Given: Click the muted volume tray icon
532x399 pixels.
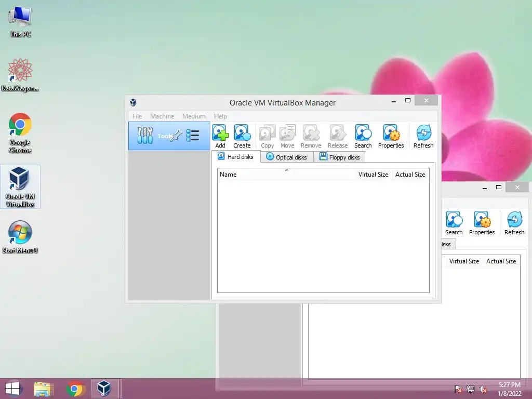Looking at the screenshot, I should [x=483, y=389].
